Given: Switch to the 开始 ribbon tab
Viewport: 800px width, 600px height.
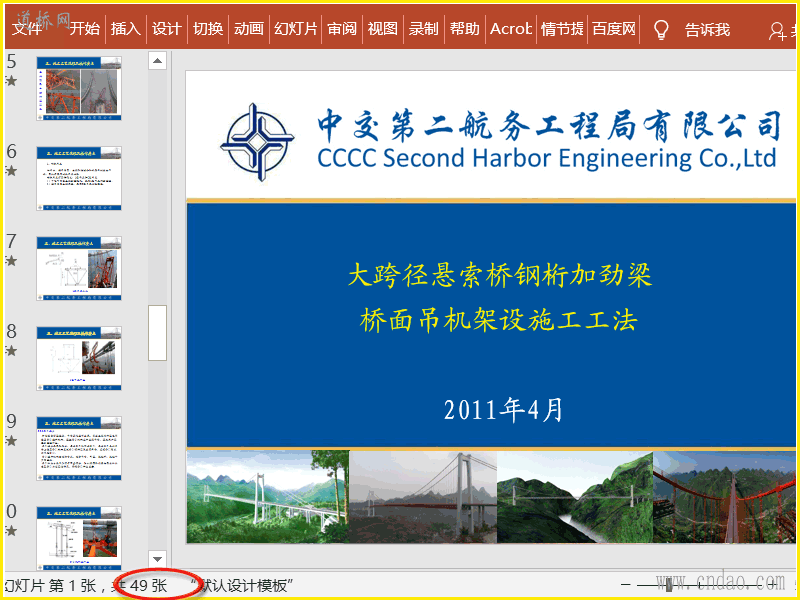Looking at the screenshot, I should tap(85, 29).
